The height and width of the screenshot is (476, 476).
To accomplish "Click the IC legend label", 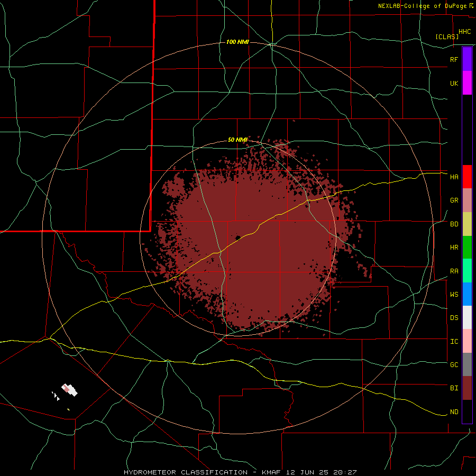I will pos(454,342).
